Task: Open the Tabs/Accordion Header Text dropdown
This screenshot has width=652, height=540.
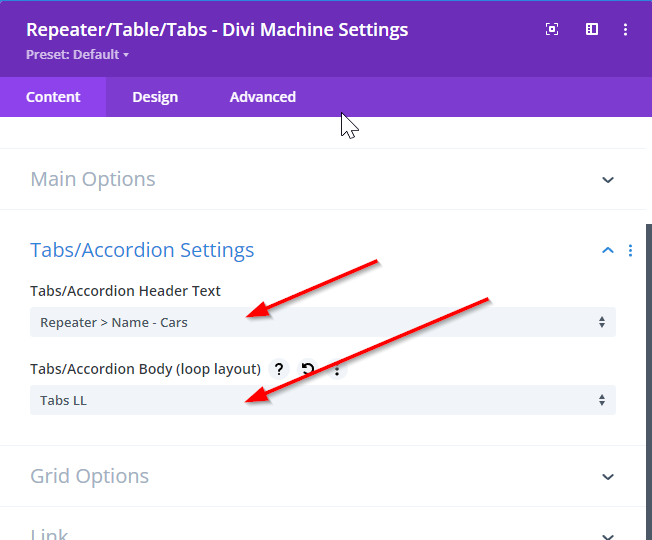Action: (322, 322)
